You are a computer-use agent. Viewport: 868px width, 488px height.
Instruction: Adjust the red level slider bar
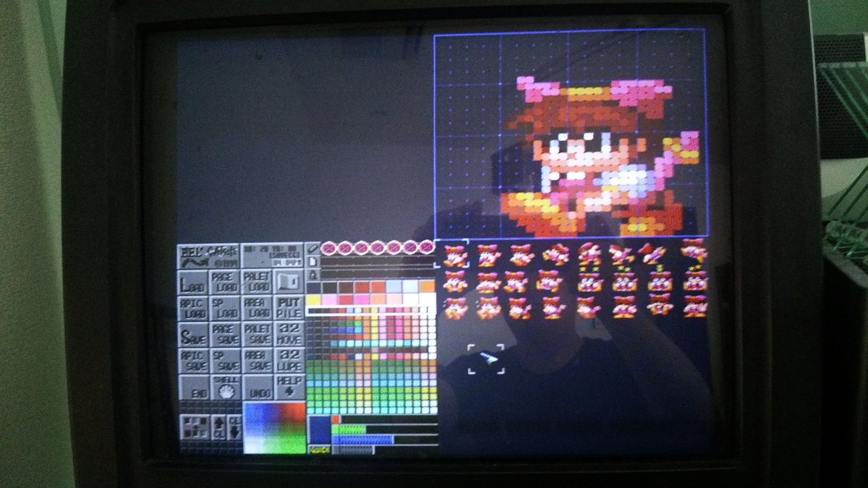point(384,419)
